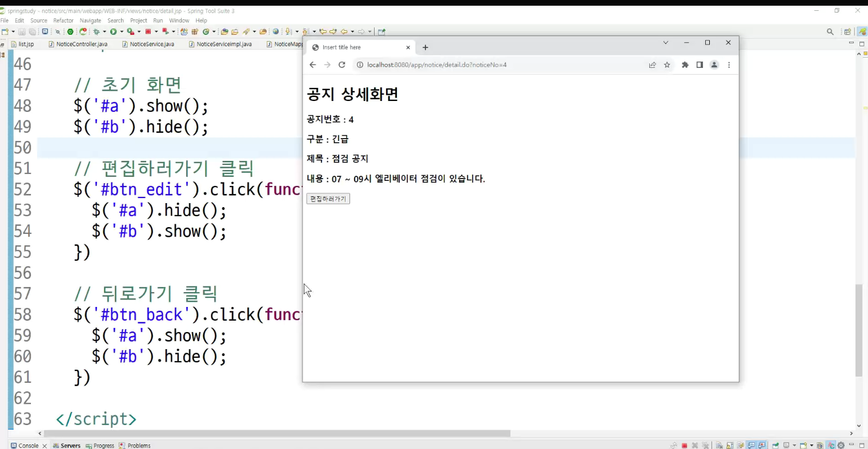Viewport: 868px width, 449px height.
Task: Click the Save All toolbar icon
Action: pos(33,32)
